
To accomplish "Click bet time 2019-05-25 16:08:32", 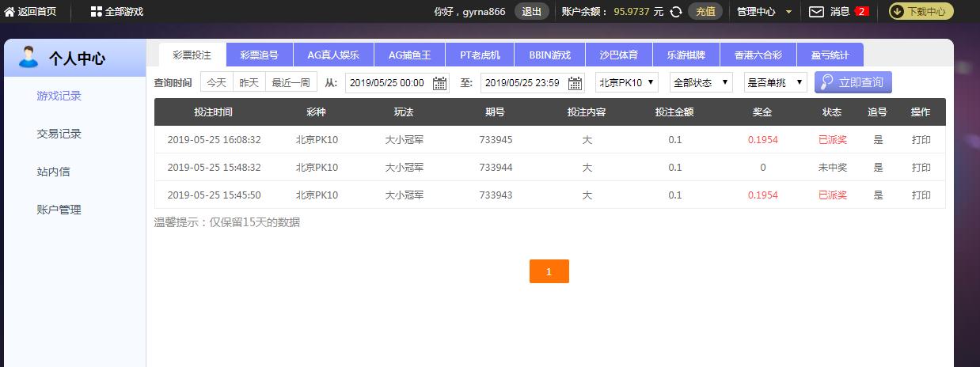I will [x=214, y=140].
